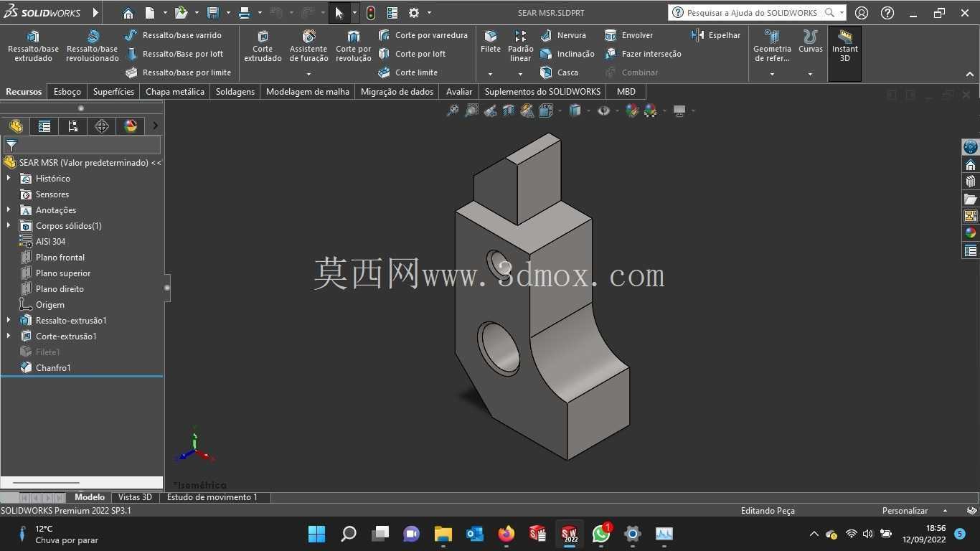
Task: Open the Estudo de movimento 1 tab
Action: tap(212, 497)
